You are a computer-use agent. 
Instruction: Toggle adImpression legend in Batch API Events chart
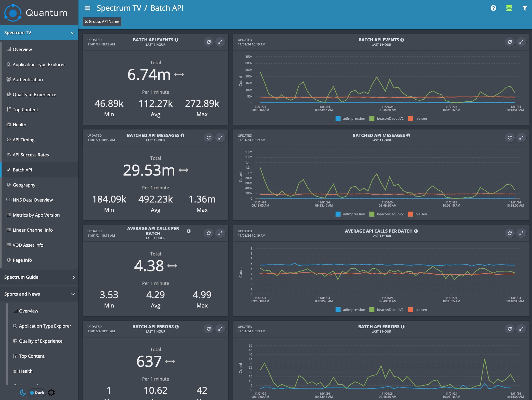350,118
